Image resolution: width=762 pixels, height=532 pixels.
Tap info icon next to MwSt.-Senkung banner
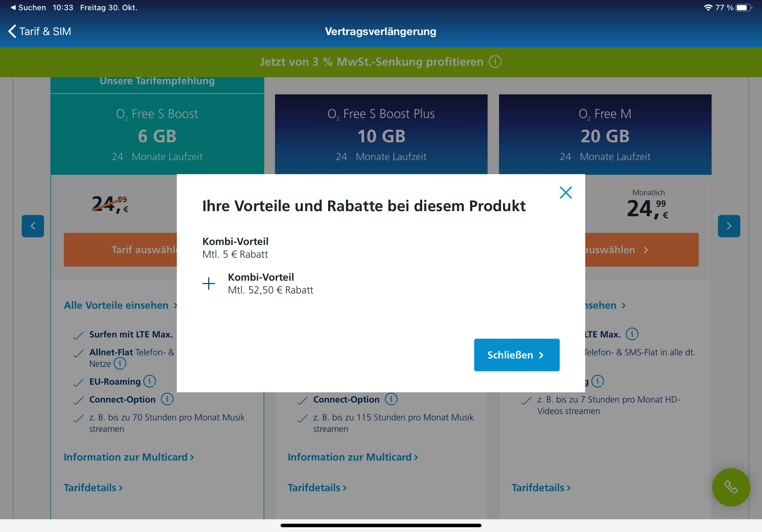coord(495,62)
